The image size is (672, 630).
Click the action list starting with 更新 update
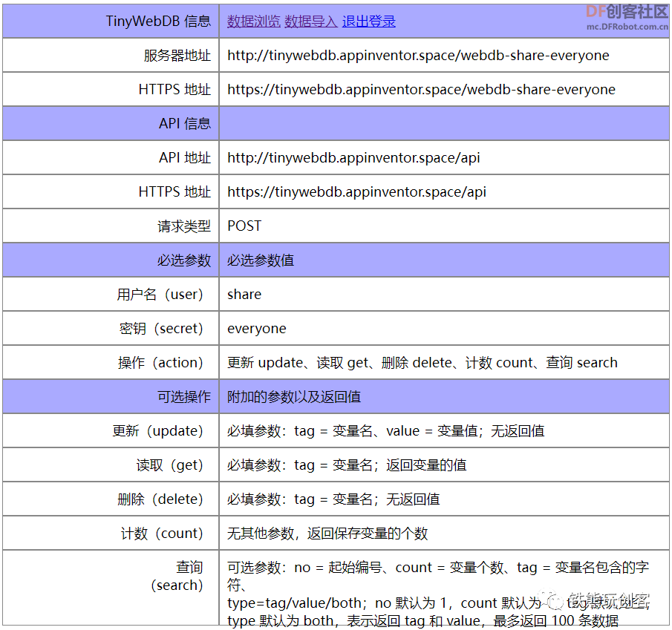pyautogui.click(x=423, y=363)
